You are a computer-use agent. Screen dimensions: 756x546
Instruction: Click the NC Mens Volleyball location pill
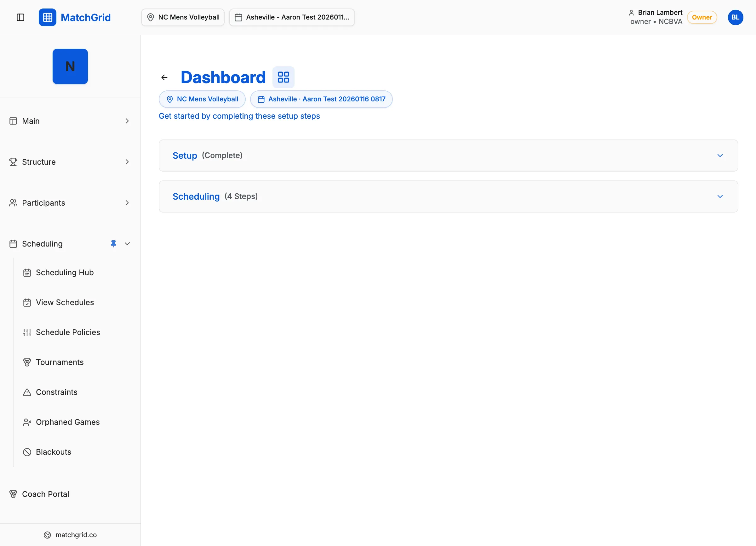click(x=202, y=99)
